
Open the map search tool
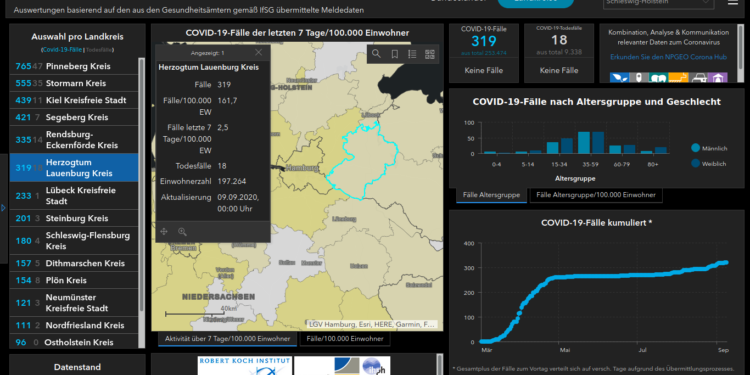[x=376, y=54]
